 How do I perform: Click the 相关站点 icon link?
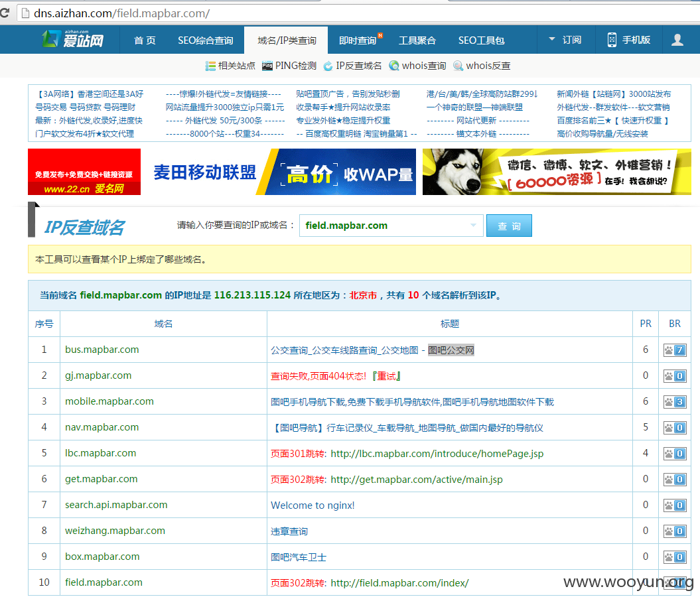click(210, 66)
